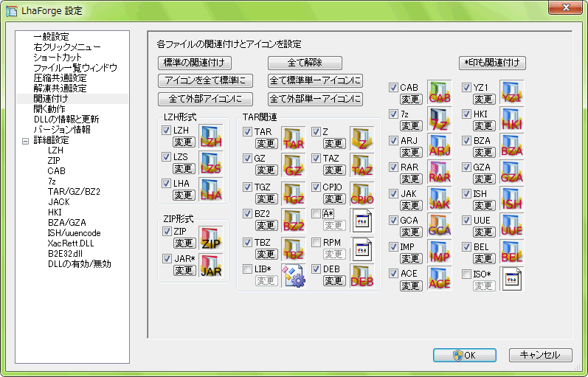Click the ISO generic document icon
This screenshot has height=377, width=588.
(512, 278)
